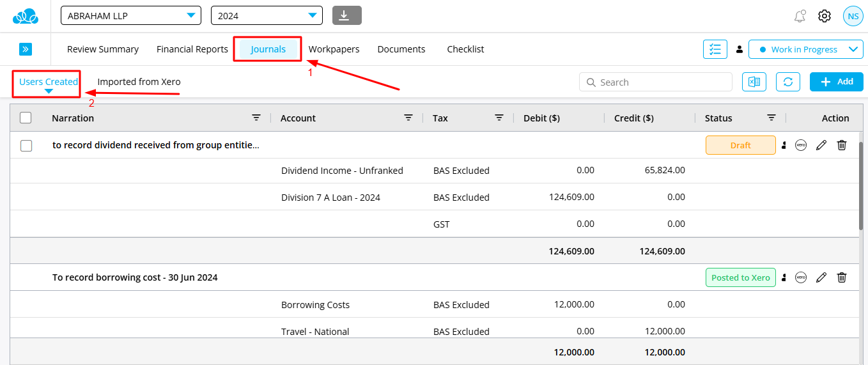This screenshot has height=365, width=868.
Task: Open settings gear icon
Action: (x=825, y=16)
